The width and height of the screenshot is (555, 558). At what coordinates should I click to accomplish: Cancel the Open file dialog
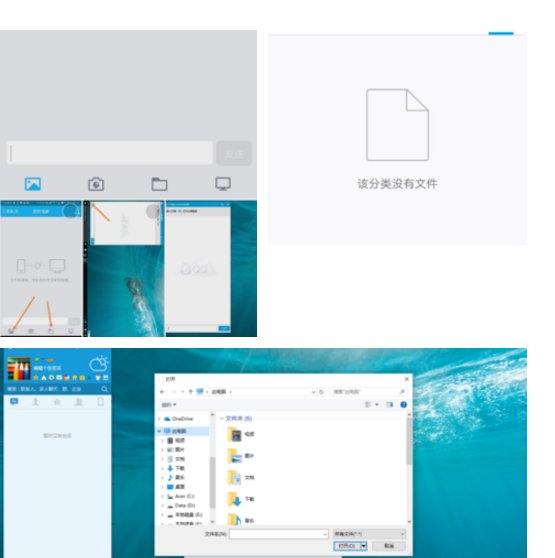[389, 546]
